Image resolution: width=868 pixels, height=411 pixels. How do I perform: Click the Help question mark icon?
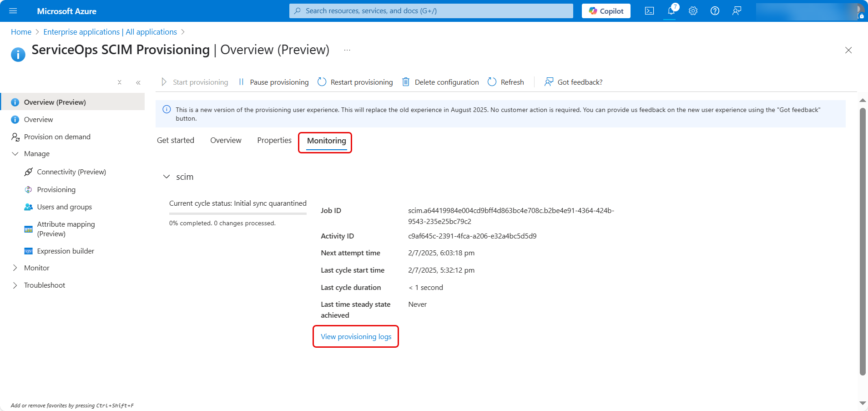click(715, 11)
